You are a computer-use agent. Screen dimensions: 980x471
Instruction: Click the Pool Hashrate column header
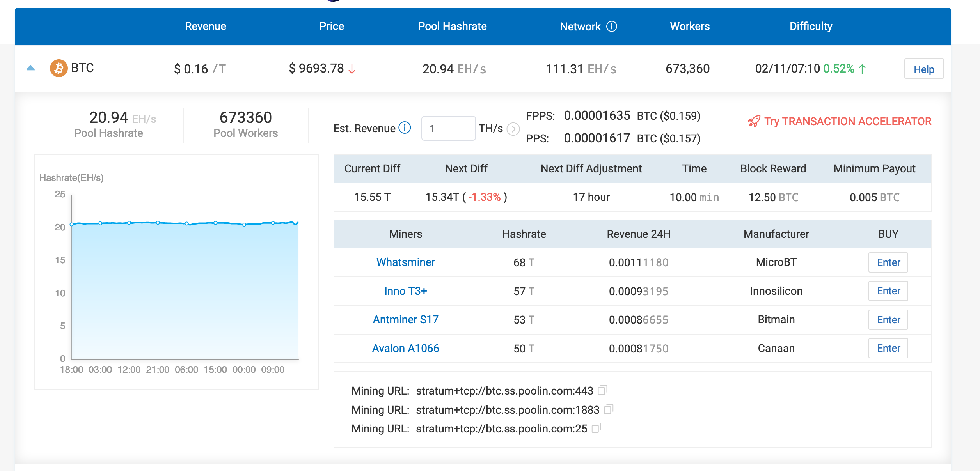[452, 26]
